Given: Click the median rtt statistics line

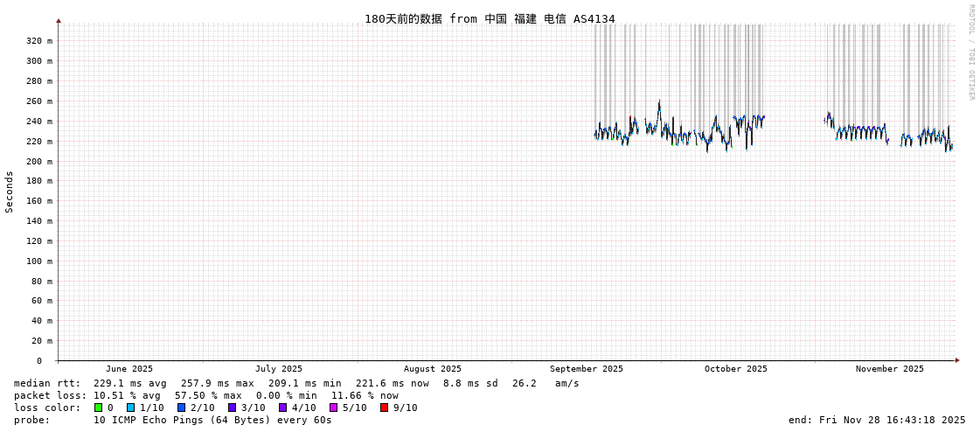Looking at the screenshot, I should 296,383.
